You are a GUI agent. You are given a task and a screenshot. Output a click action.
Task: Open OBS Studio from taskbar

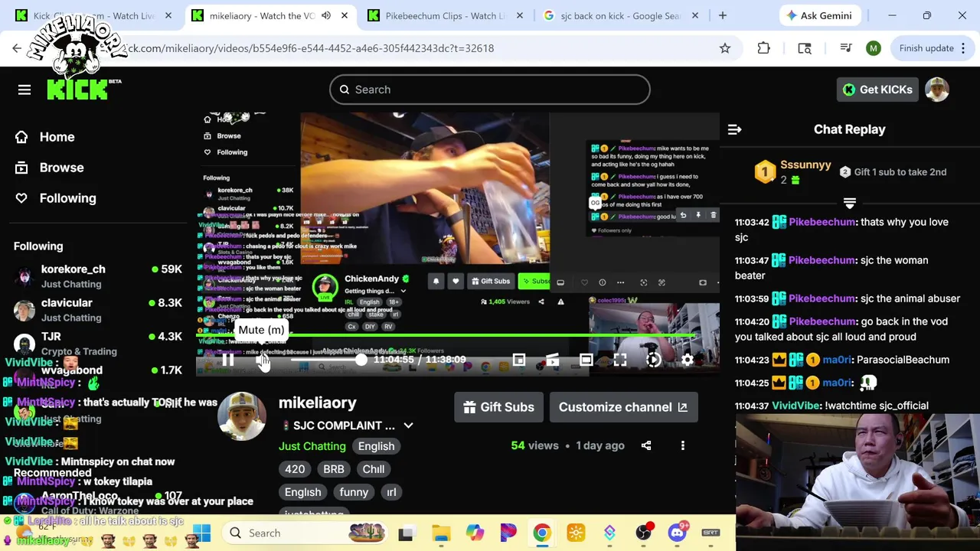pos(643,533)
